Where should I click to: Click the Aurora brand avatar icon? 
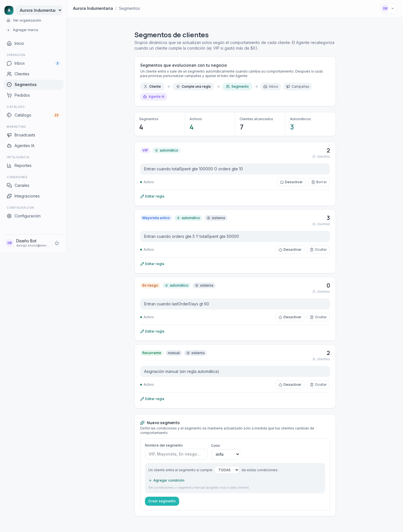tap(9, 10)
